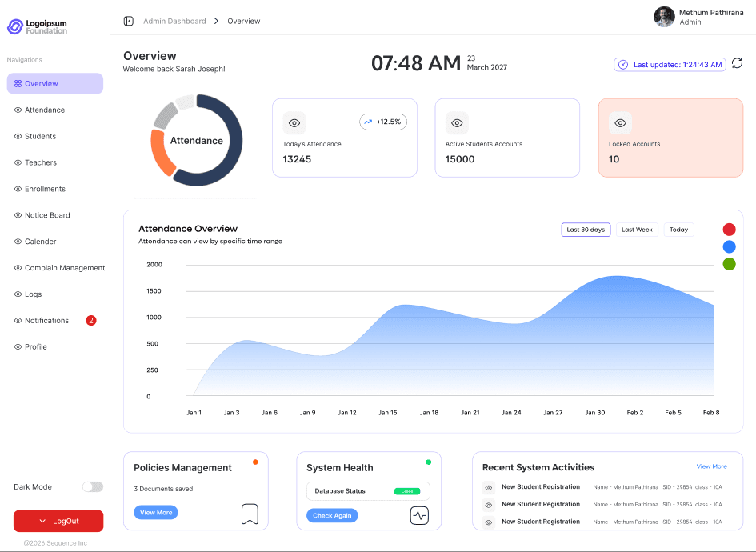Screen dimensions: 756x552
Task: Click the Overview grid icon in sidebar
Action: [x=18, y=84]
